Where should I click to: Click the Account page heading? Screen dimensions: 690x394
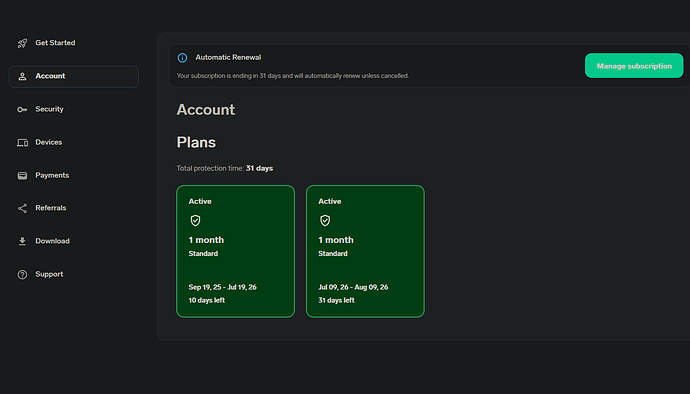[x=206, y=110]
